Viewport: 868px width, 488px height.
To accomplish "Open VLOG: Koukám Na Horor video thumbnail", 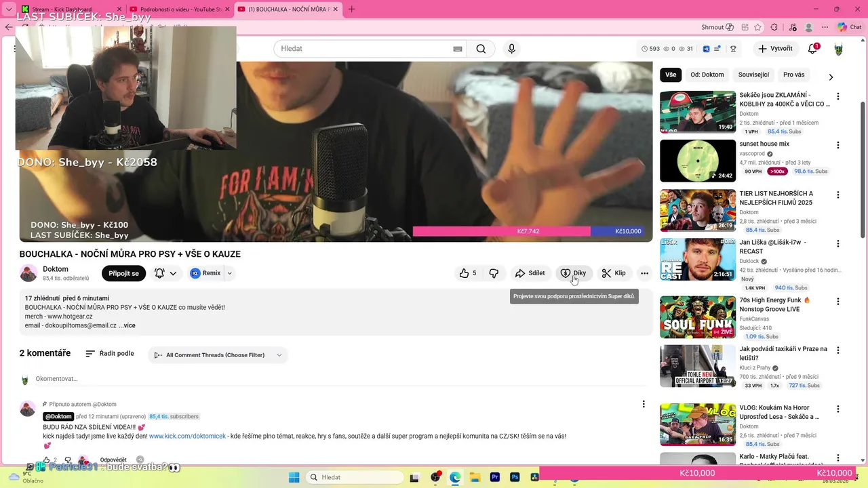I will 698,424.
